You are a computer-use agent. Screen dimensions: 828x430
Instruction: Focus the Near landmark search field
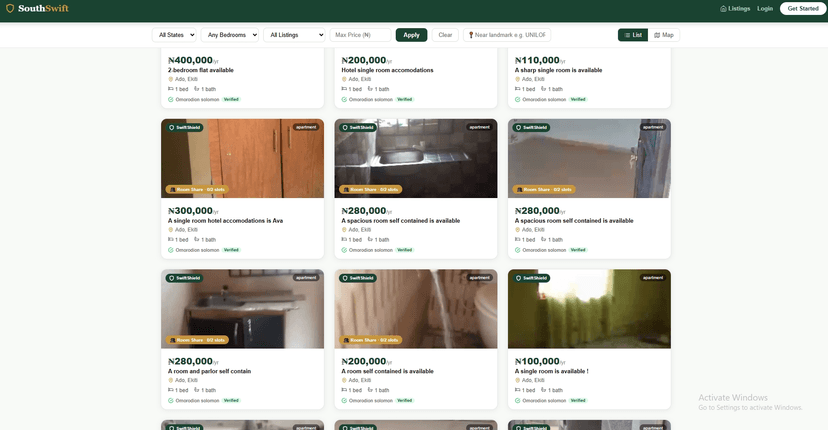(507, 35)
